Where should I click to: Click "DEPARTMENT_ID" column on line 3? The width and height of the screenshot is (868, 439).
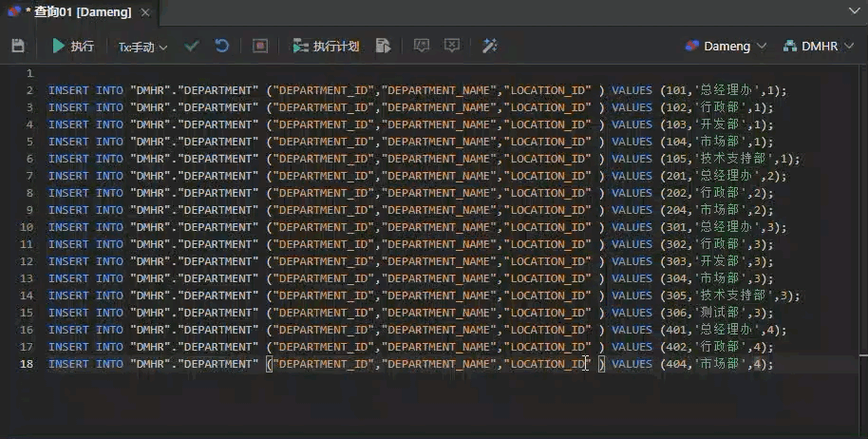[323, 107]
